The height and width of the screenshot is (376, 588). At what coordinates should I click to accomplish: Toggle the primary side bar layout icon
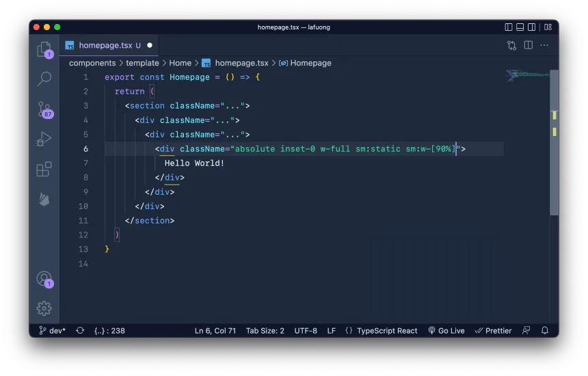(509, 27)
